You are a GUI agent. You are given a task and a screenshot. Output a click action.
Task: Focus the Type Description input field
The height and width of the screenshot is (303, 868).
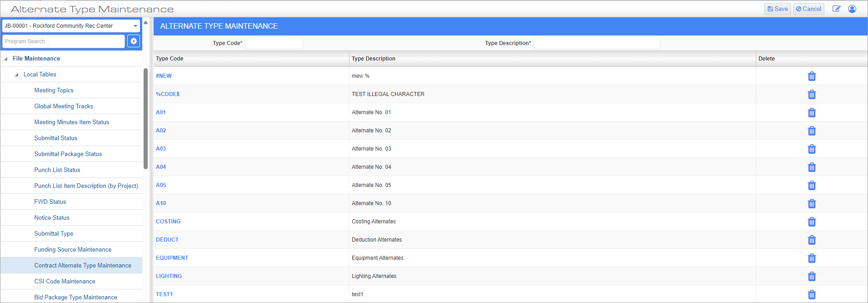click(x=597, y=43)
